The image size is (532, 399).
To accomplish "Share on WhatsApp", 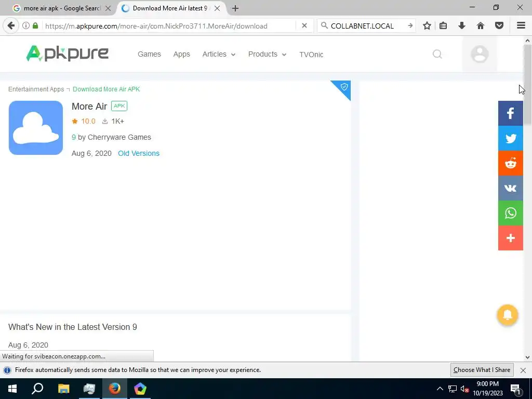I will [510, 213].
